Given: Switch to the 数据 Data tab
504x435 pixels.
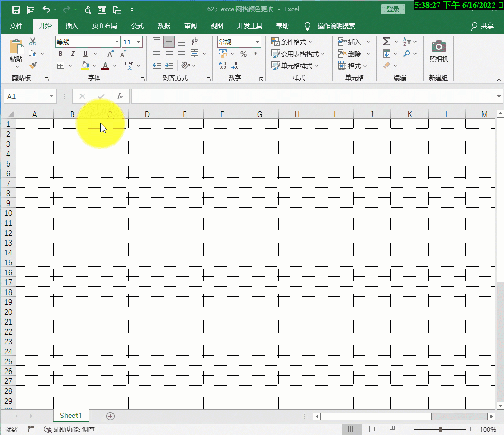Looking at the screenshot, I should [164, 26].
